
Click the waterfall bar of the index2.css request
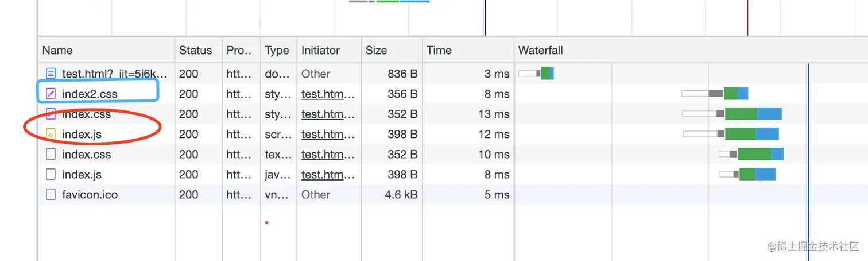730,94
